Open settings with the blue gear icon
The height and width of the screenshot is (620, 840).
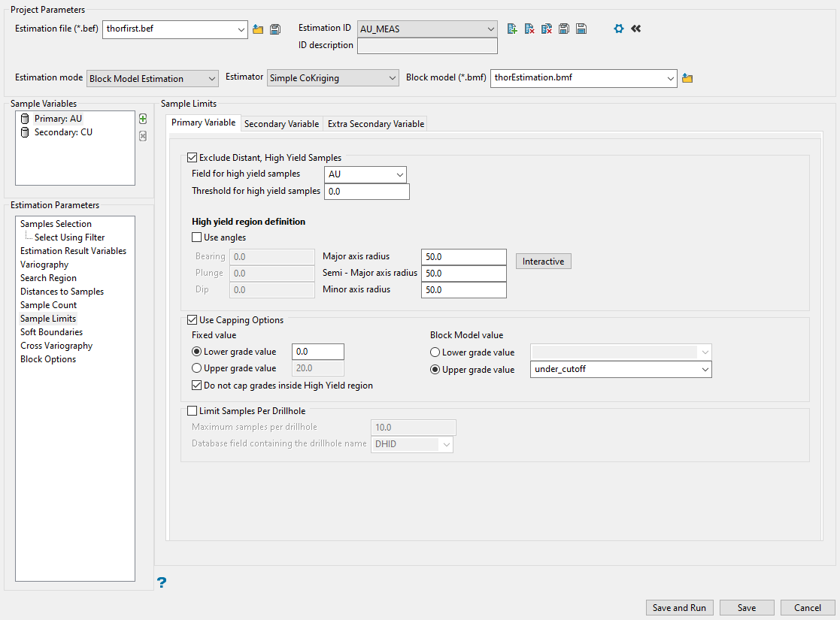click(x=619, y=29)
